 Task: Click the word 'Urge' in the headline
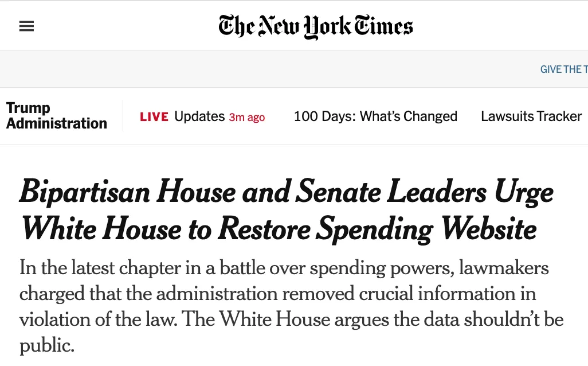[523, 193]
